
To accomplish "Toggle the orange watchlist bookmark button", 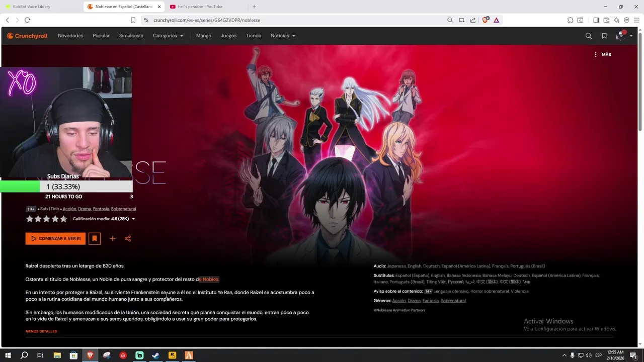I will [x=94, y=238].
